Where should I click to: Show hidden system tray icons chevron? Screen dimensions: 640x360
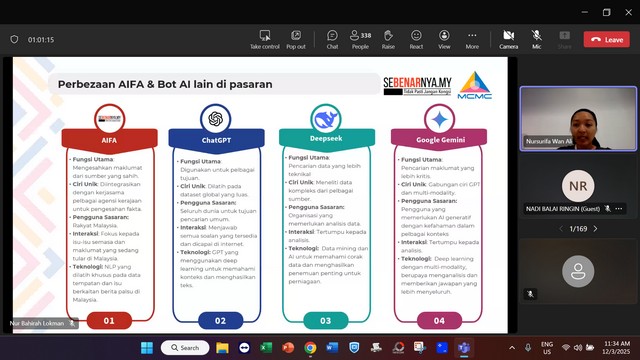click(512, 348)
